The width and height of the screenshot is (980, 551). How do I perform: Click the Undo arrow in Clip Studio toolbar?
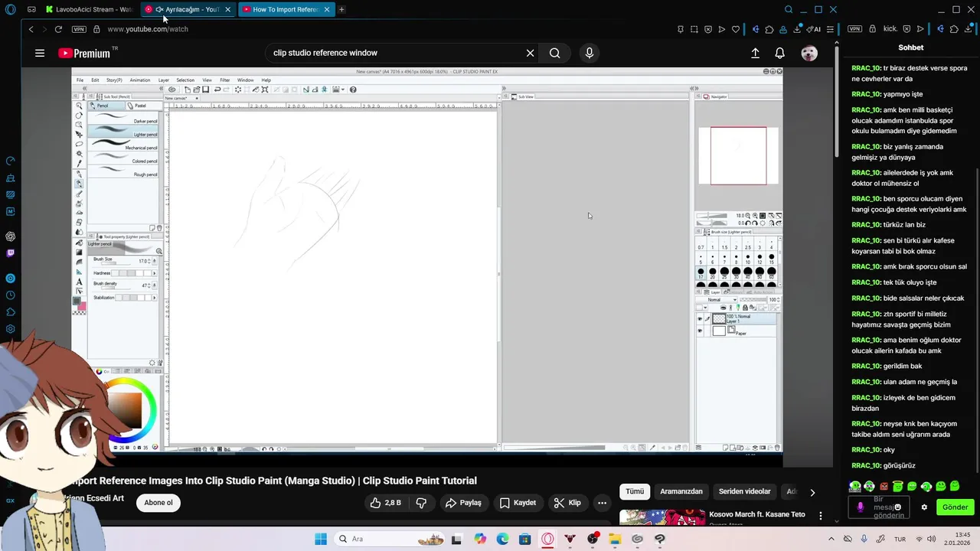point(217,90)
